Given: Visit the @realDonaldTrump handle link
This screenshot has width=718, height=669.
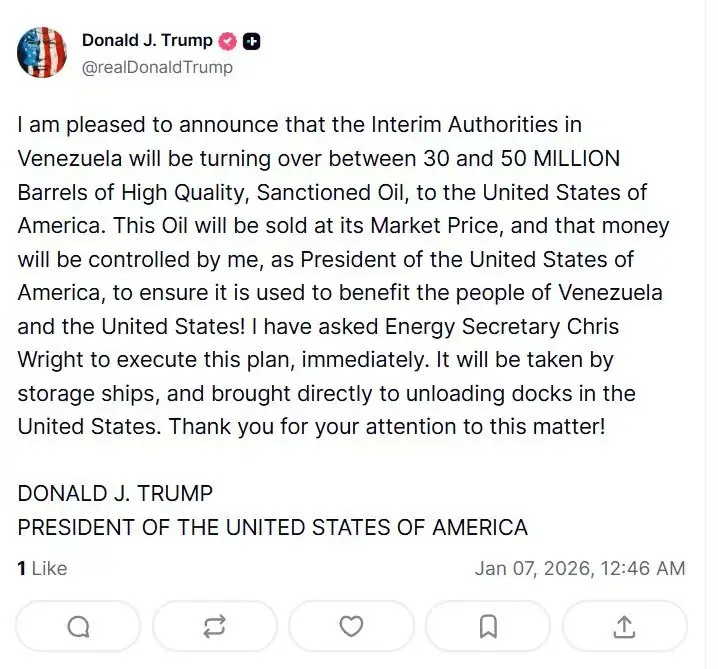Looking at the screenshot, I should 157,67.
